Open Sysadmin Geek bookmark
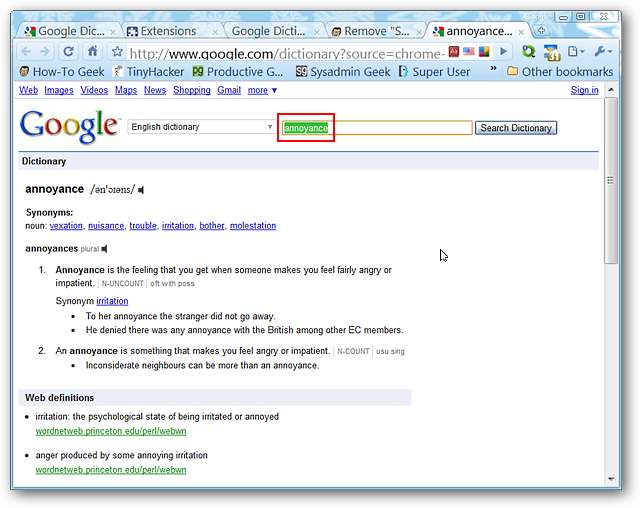Viewport: 640px width, 508px height. (343, 72)
